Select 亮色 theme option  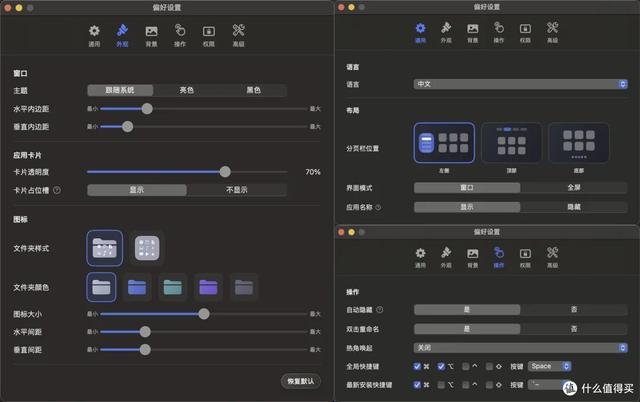(187, 90)
